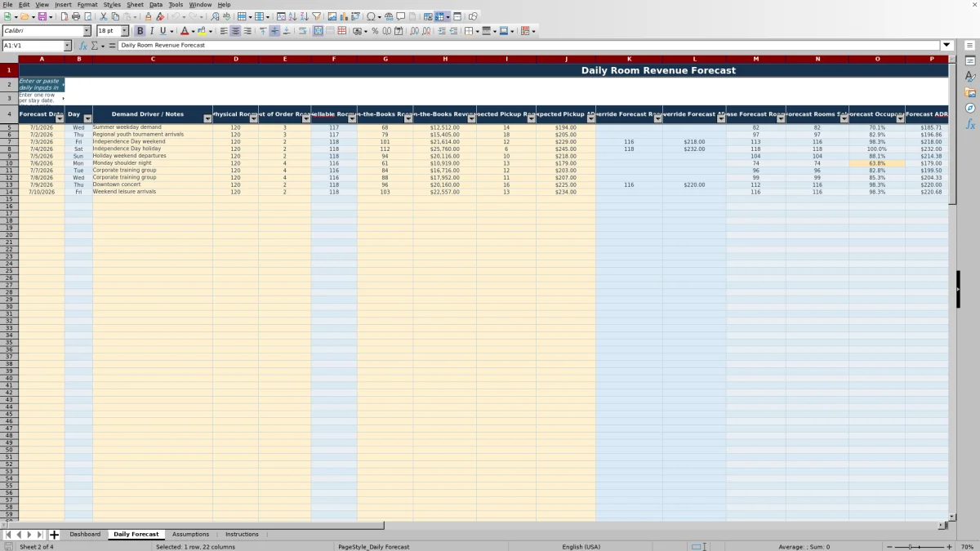Open sidebar Navigator icon
980x551 pixels.
[x=970, y=108]
